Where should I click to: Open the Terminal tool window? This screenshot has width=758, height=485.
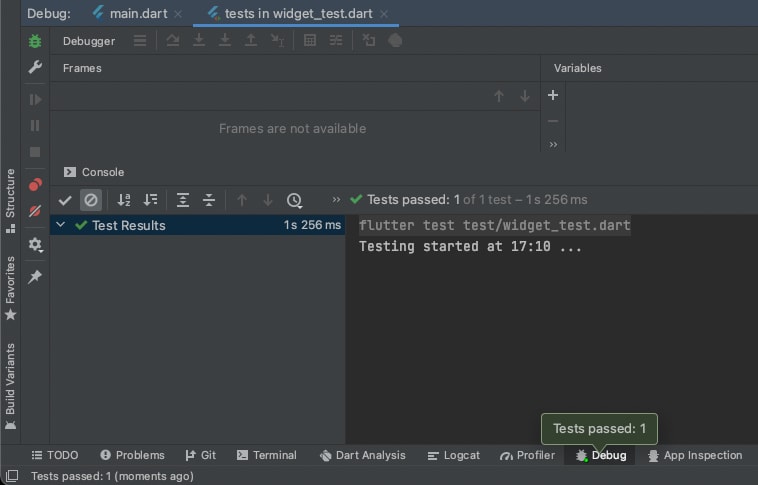(266, 456)
